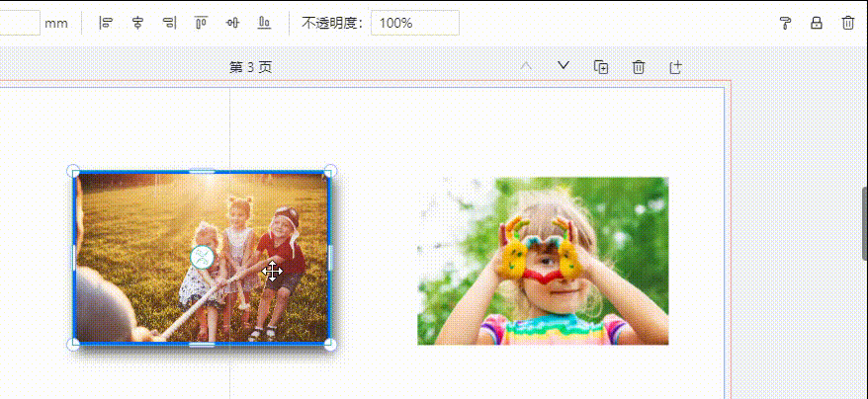Center selected objects horizontally
This screenshot has width=868, height=399.
[137, 23]
